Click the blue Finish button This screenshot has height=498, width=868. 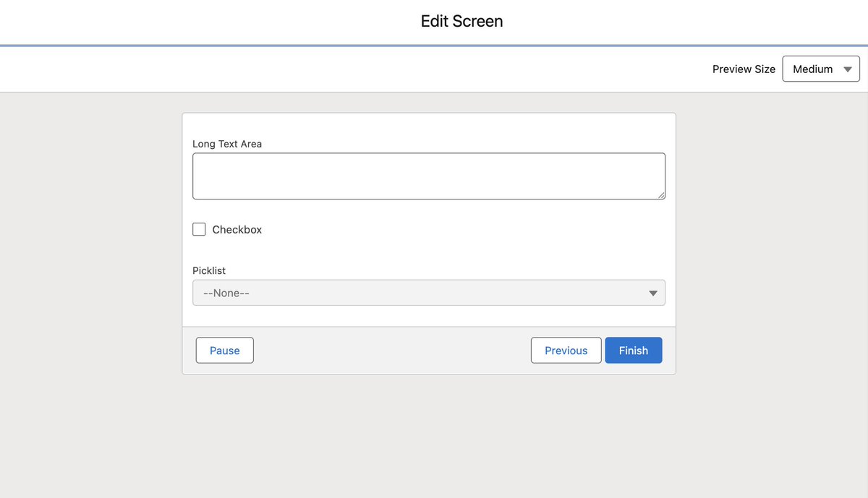point(634,351)
